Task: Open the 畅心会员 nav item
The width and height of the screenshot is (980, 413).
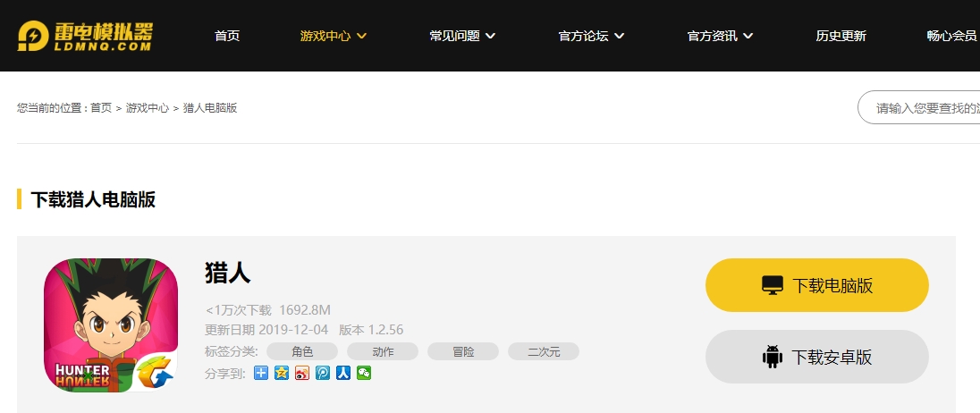Action: [x=951, y=37]
